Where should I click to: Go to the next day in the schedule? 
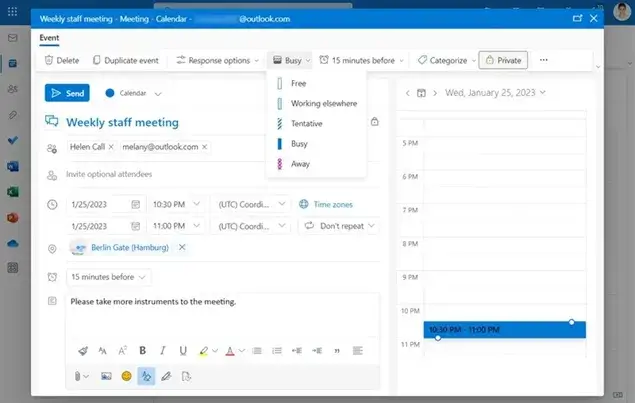point(435,93)
